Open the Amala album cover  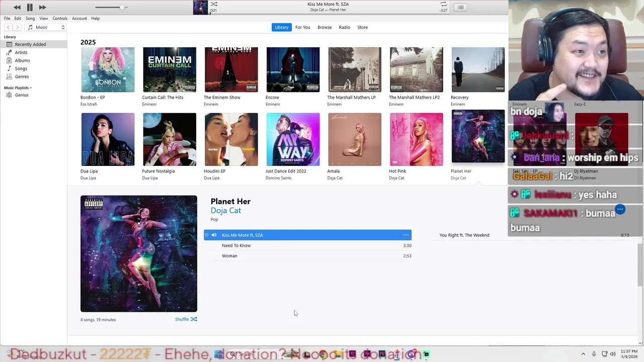point(355,139)
